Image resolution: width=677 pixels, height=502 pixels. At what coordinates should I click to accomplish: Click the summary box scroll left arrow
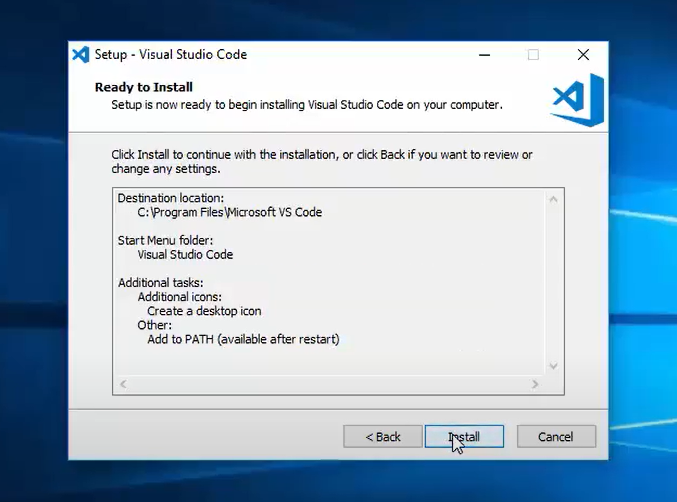123,384
